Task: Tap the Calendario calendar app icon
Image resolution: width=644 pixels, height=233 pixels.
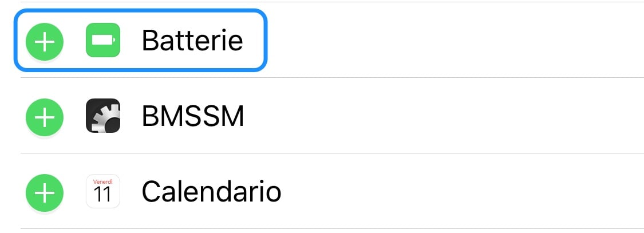Action: [102, 191]
